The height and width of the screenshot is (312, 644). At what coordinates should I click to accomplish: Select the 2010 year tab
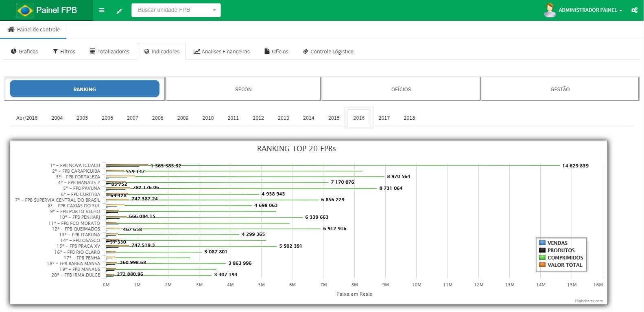208,118
